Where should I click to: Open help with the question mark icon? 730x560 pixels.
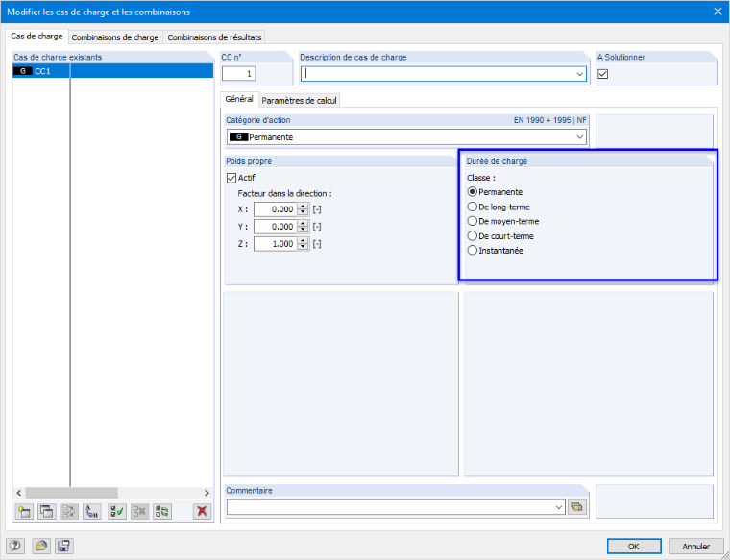click(15, 546)
